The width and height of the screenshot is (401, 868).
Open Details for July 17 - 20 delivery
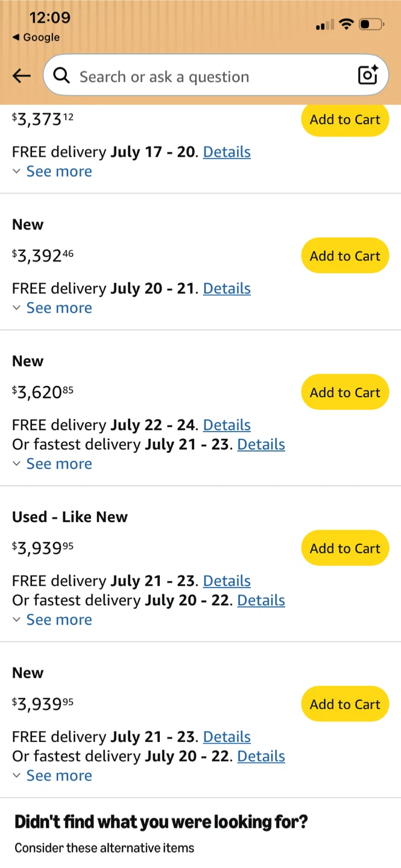(x=227, y=152)
